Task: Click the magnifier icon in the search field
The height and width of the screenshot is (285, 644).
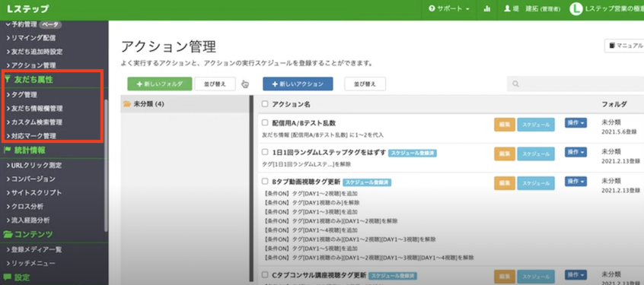Action: 516,84
